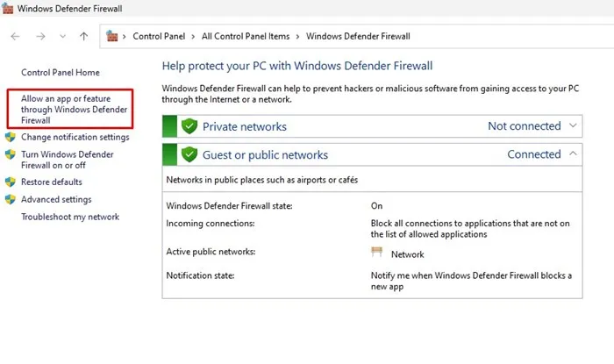Screen dimensions: 614x364
Task: Click the Network bench icon
Action: coord(377,253)
